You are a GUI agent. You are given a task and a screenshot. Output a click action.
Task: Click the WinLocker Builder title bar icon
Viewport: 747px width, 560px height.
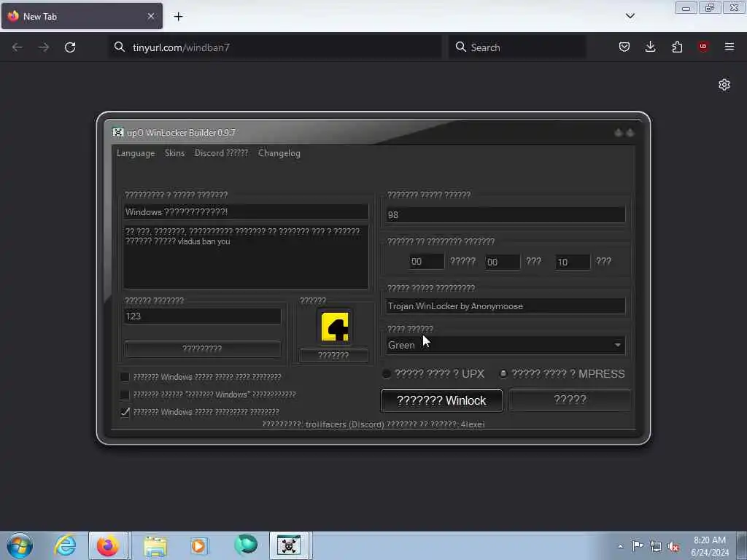(117, 133)
